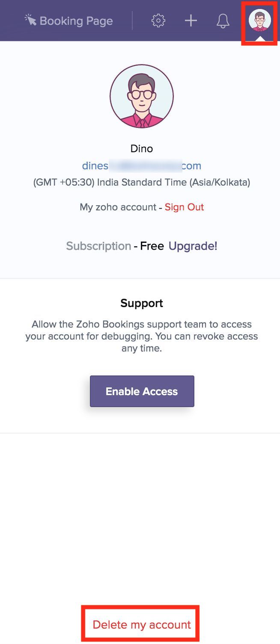Click the Subscription label
Viewport: 280px width, 644px height.
98,246
